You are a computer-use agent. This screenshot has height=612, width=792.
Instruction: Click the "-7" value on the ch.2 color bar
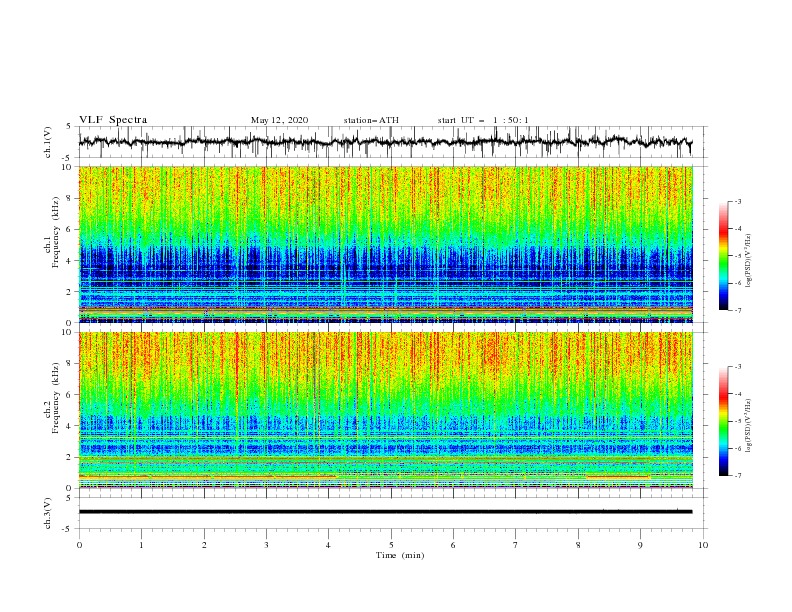(737, 476)
